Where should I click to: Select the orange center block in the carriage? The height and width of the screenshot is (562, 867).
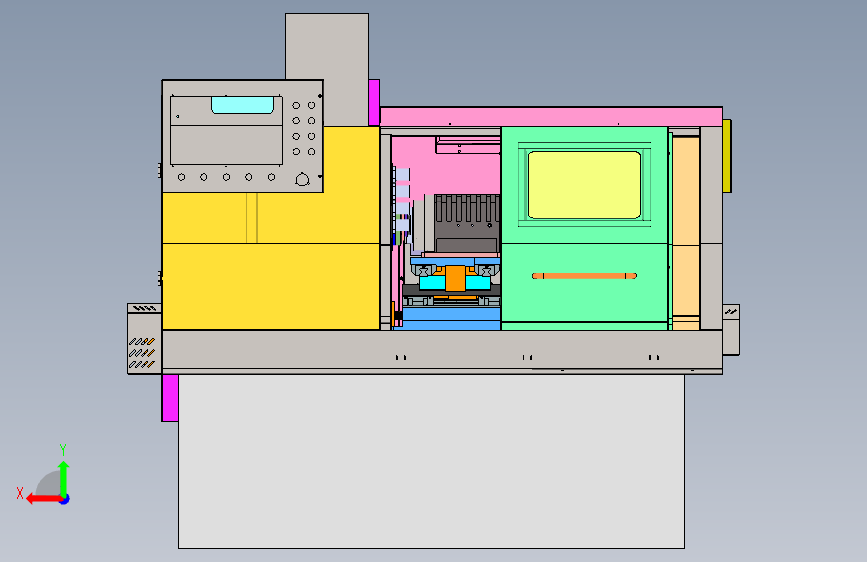click(x=455, y=278)
